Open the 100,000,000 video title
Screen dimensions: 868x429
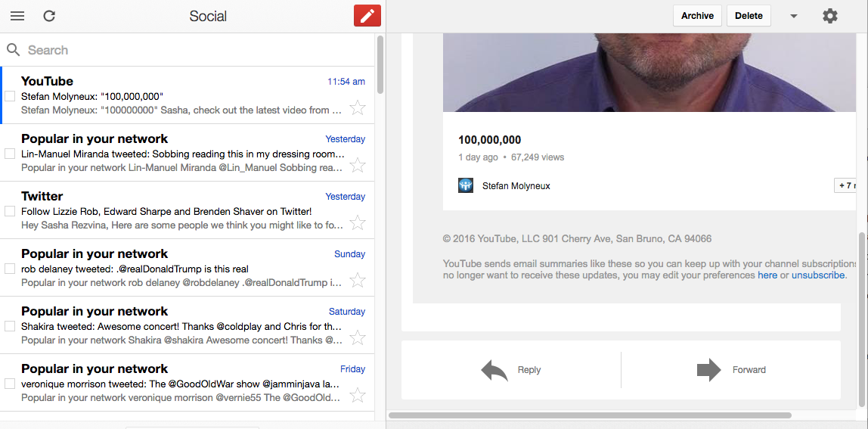click(489, 140)
